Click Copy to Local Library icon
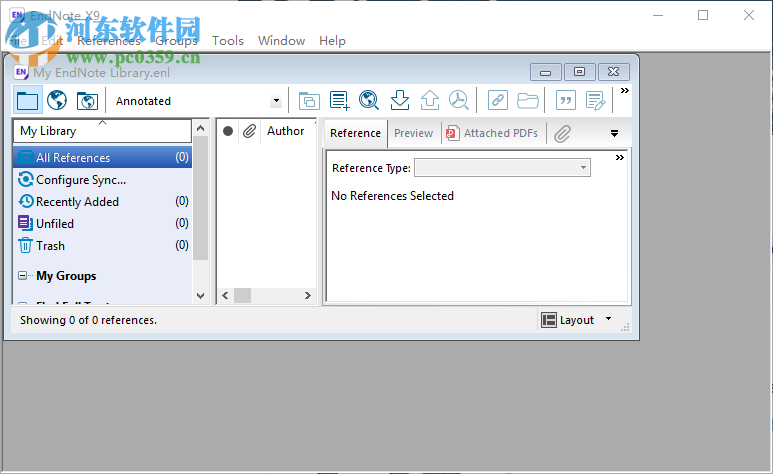Image resolution: width=773 pixels, height=474 pixels. click(x=309, y=101)
